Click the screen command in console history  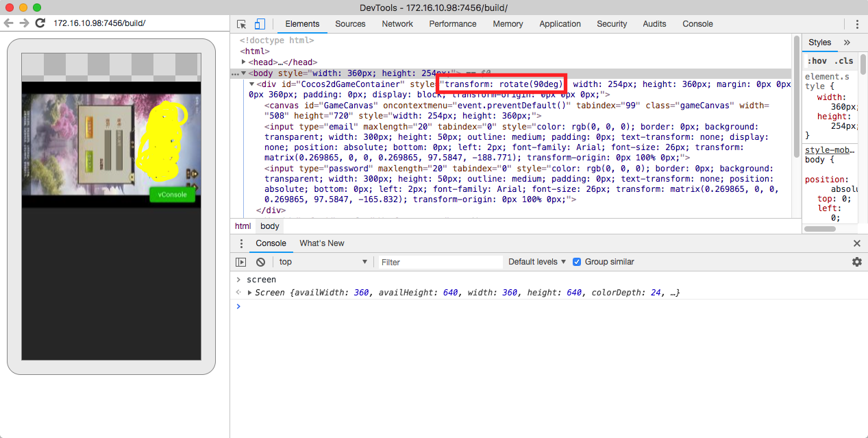tap(261, 280)
